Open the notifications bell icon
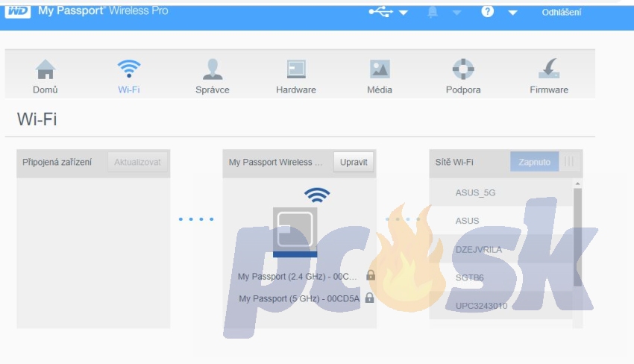 [x=432, y=12]
